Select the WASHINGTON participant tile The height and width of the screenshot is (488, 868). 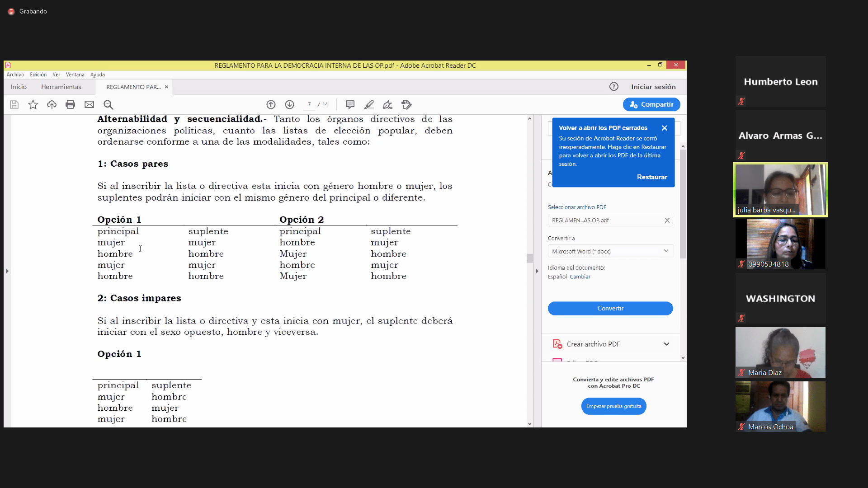coord(780,298)
